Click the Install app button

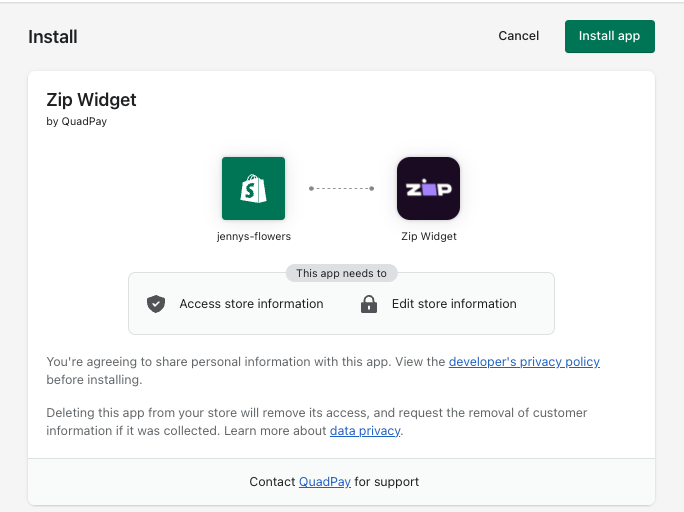point(609,36)
